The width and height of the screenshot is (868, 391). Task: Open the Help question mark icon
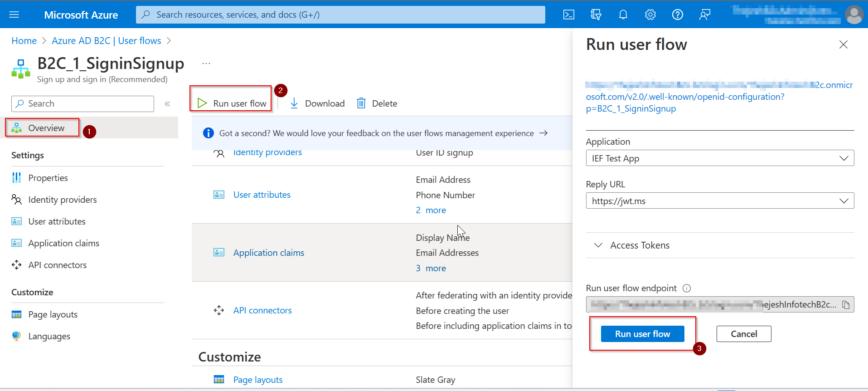(678, 15)
